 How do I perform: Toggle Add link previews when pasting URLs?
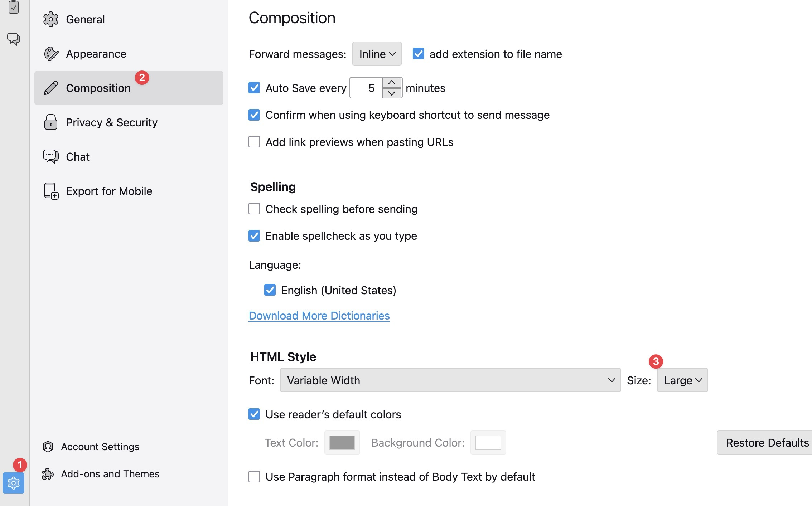254,142
